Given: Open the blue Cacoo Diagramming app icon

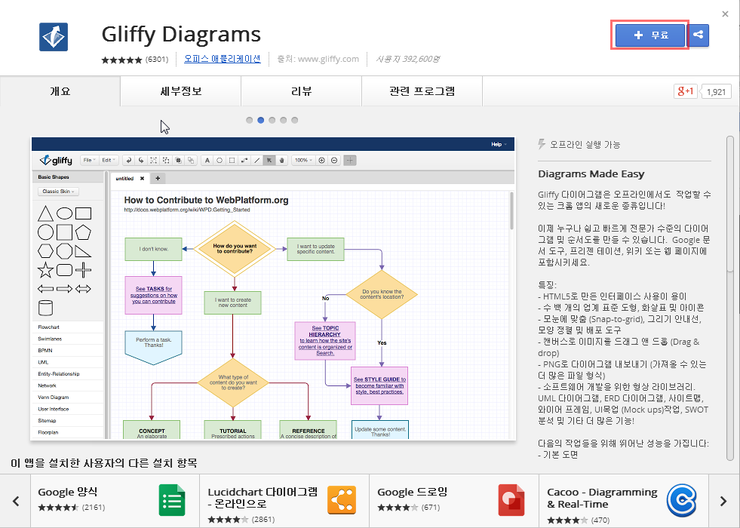Looking at the screenshot, I should 681,500.
